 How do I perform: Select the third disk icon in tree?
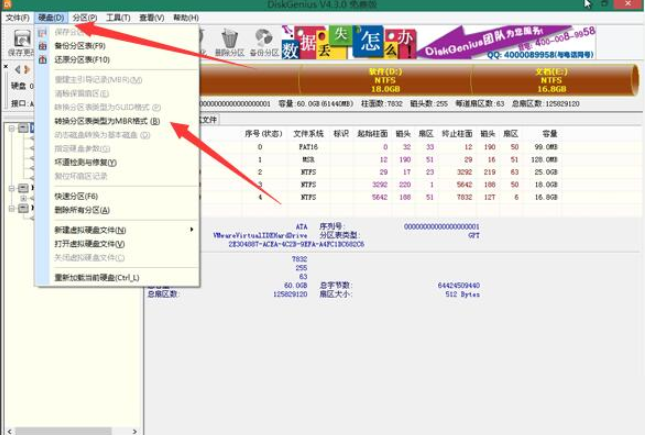[23, 208]
